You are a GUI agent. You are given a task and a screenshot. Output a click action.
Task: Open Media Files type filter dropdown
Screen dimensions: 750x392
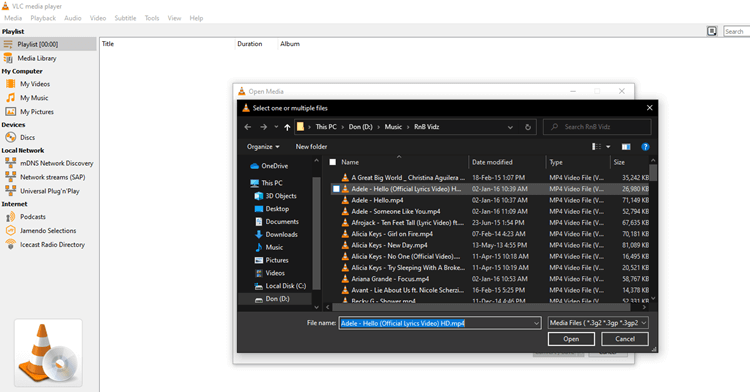(x=598, y=323)
